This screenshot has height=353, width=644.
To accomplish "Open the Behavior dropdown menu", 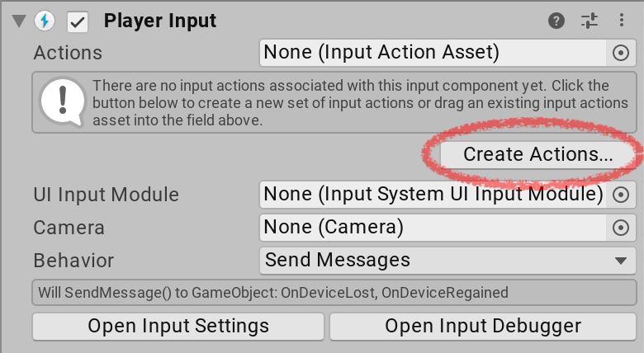I will pyautogui.click(x=444, y=261).
